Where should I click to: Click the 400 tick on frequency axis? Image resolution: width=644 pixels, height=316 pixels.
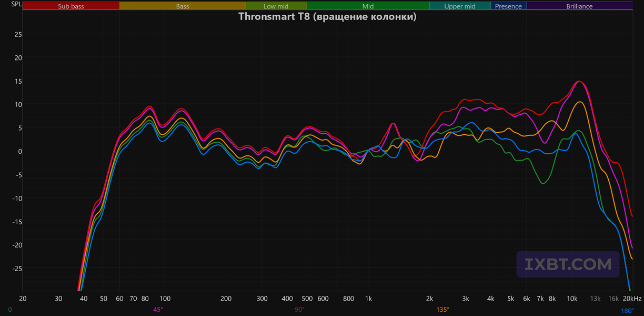tap(287, 299)
